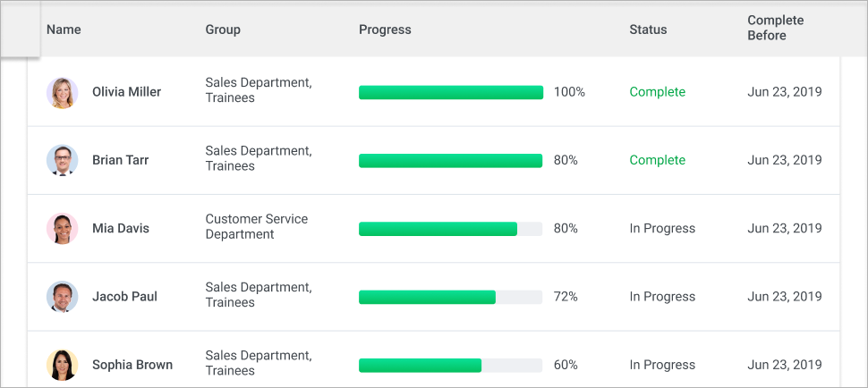868x388 pixels.
Task: Click Olivia Miller's avatar photo
Action: [x=63, y=92]
